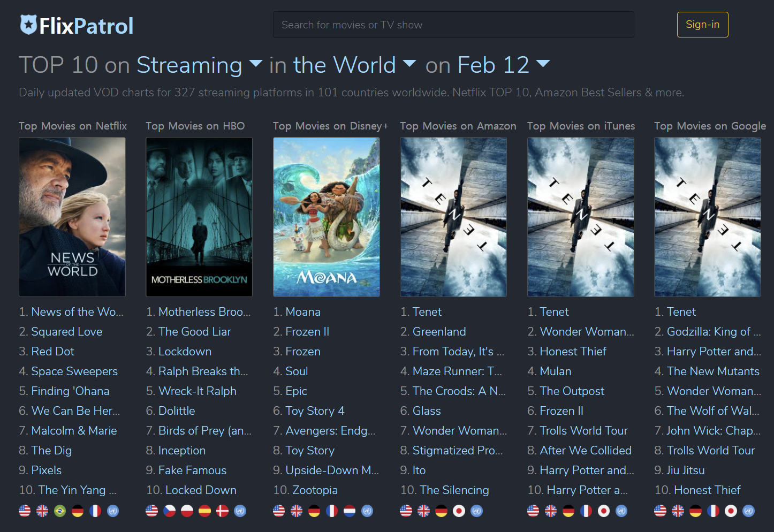Click the world UN flag under Amazon list
This screenshot has height=532, width=774.
pos(476,511)
